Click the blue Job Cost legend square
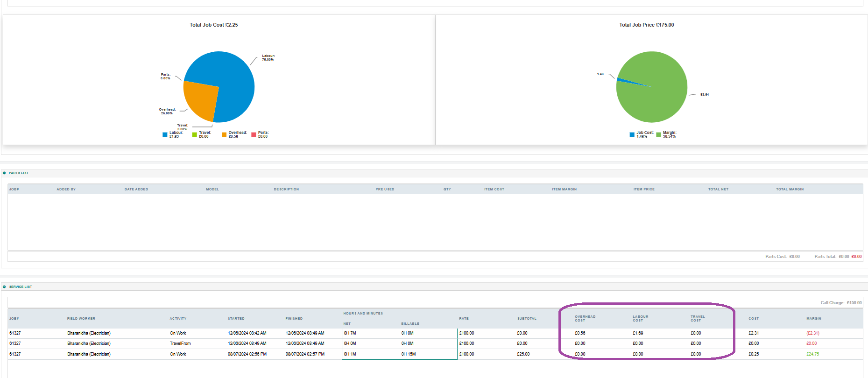 [632, 135]
